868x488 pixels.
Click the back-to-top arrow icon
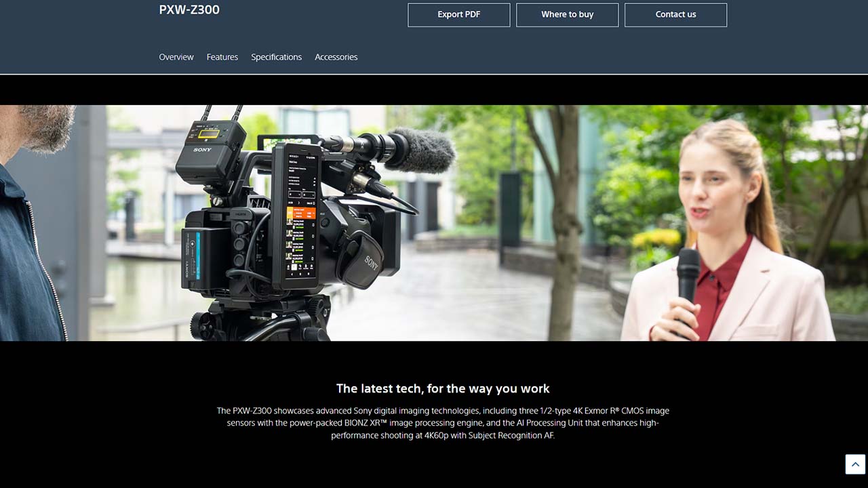coord(855,464)
